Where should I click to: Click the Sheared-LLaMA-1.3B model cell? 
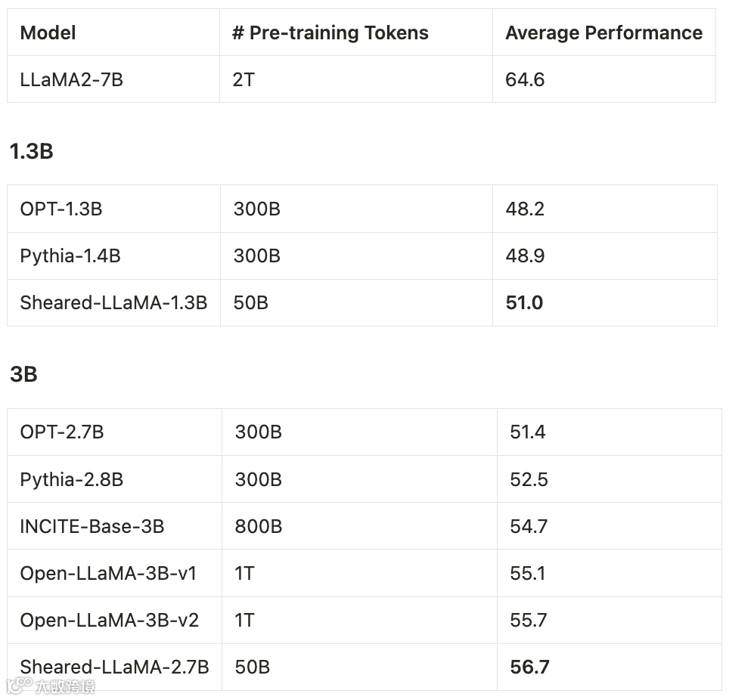point(113,303)
